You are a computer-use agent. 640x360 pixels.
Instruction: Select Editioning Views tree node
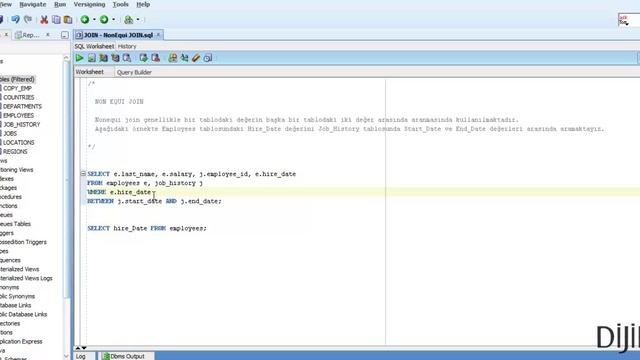(16, 169)
